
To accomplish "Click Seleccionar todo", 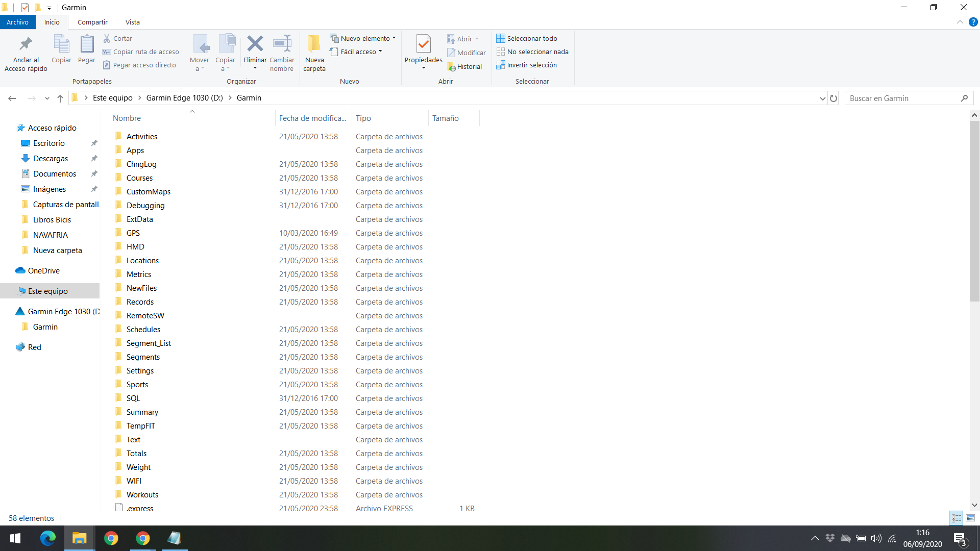I will click(x=527, y=38).
